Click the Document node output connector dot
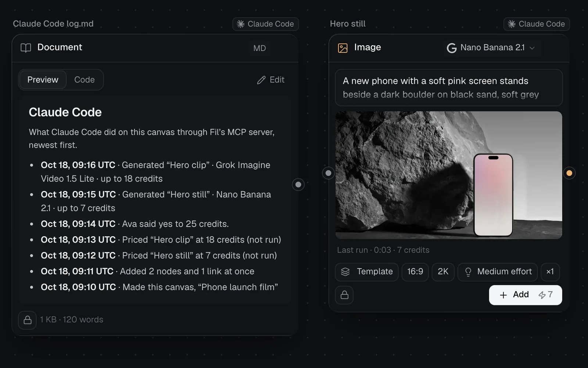This screenshot has height=368, width=588. tap(298, 184)
